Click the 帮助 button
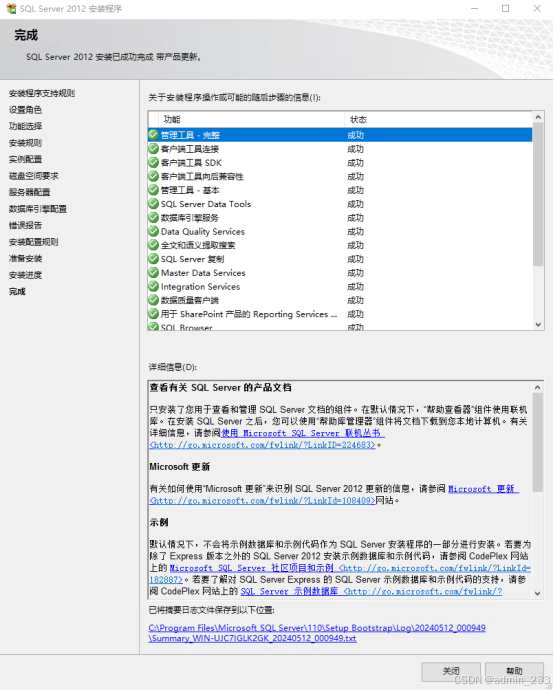 (x=514, y=671)
